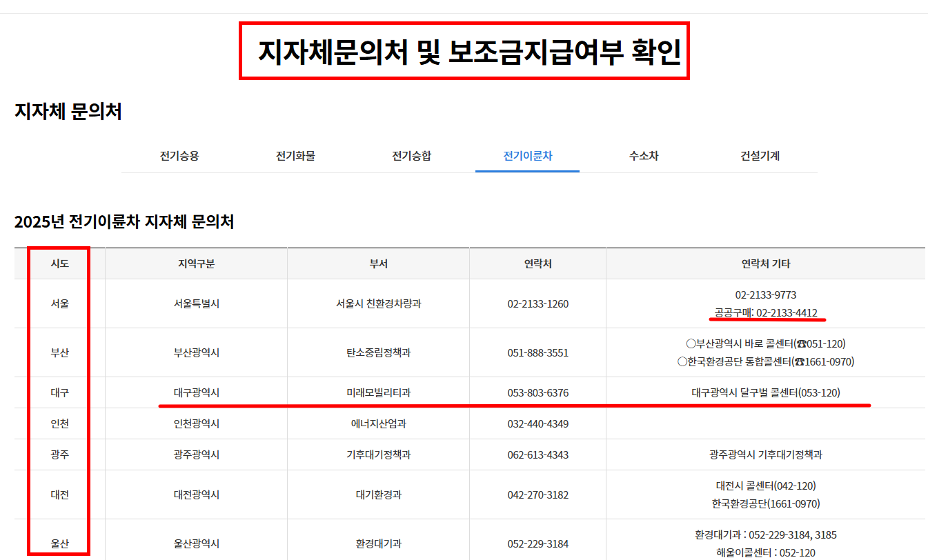Click 대구광역시 달구벌 콜센터 text
The width and height of the screenshot is (928, 560).
pos(766,392)
